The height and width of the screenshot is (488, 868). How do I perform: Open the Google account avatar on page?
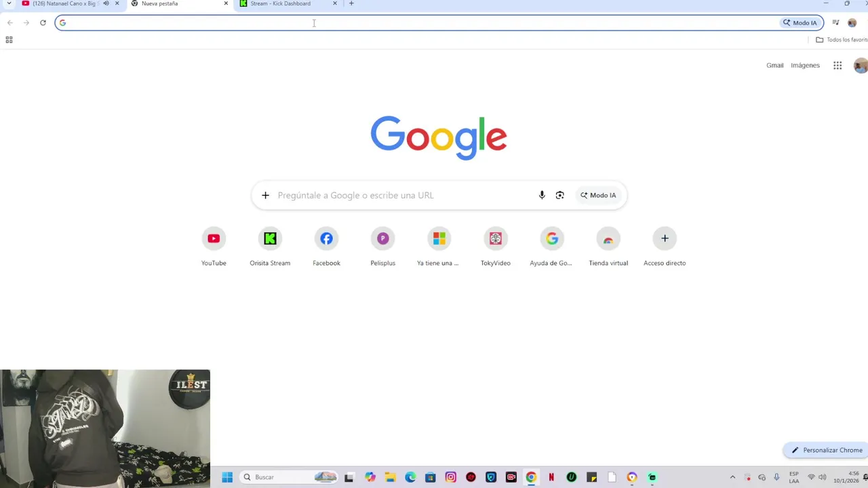pos(861,66)
